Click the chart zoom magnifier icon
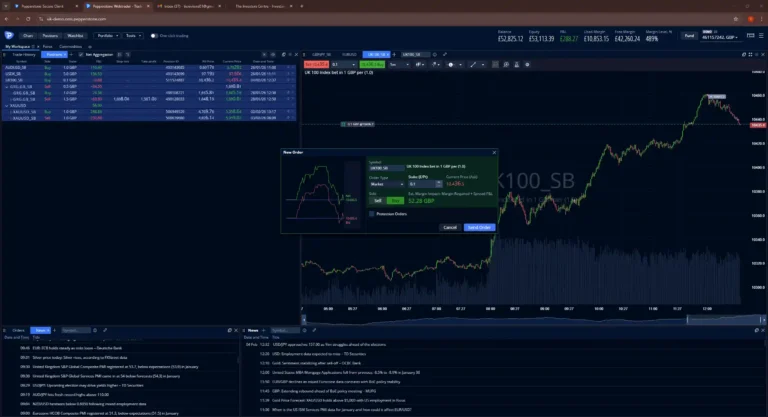Viewport: 768px width, 417px height. (x=506, y=65)
